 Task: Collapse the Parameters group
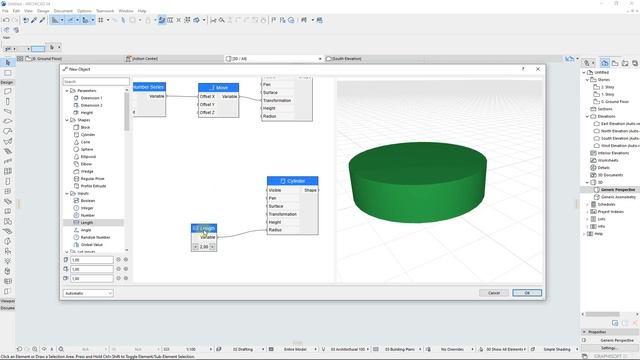coord(67,91)
